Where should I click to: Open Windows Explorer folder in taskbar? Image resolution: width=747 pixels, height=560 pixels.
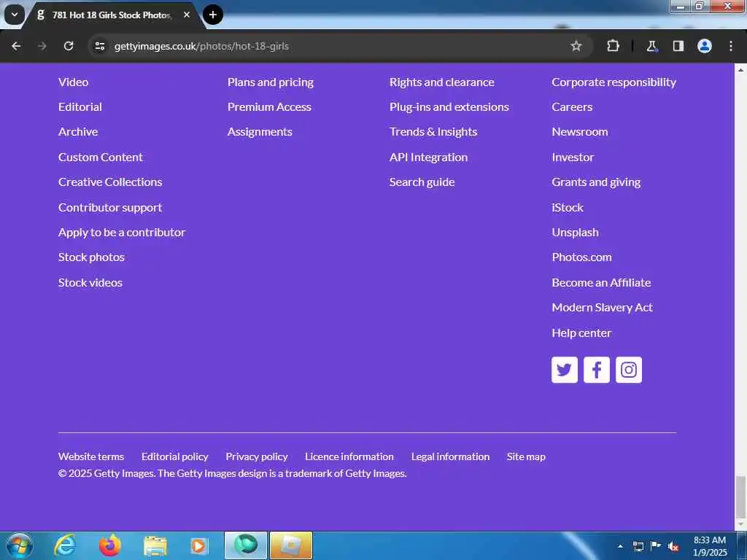coord(155,546)
